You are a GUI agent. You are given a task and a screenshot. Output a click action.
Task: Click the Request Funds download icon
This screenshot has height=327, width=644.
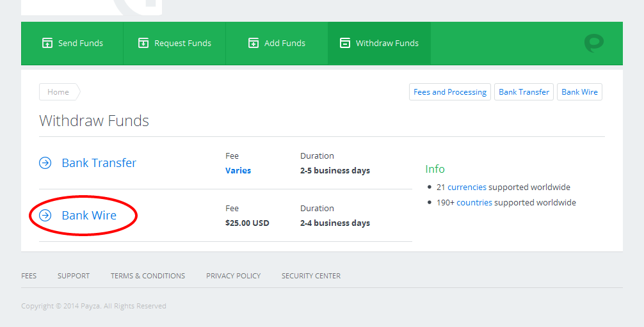[143, 43]
